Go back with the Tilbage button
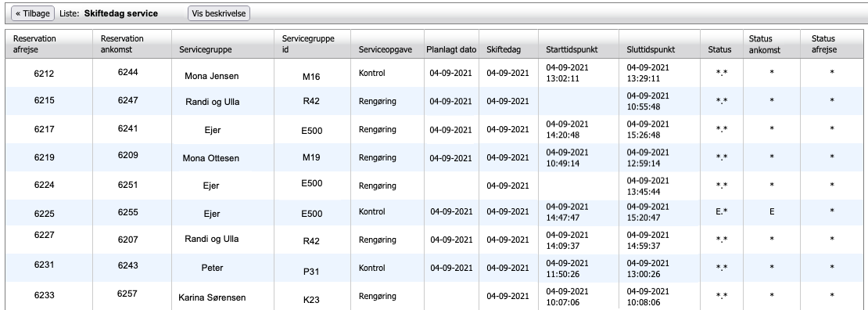 pyautogui.click(x=33, y=13)
